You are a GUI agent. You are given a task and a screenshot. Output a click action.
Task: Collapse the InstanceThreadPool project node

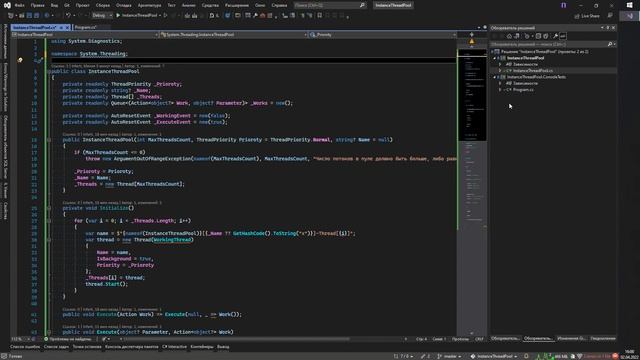click(495, 58)
